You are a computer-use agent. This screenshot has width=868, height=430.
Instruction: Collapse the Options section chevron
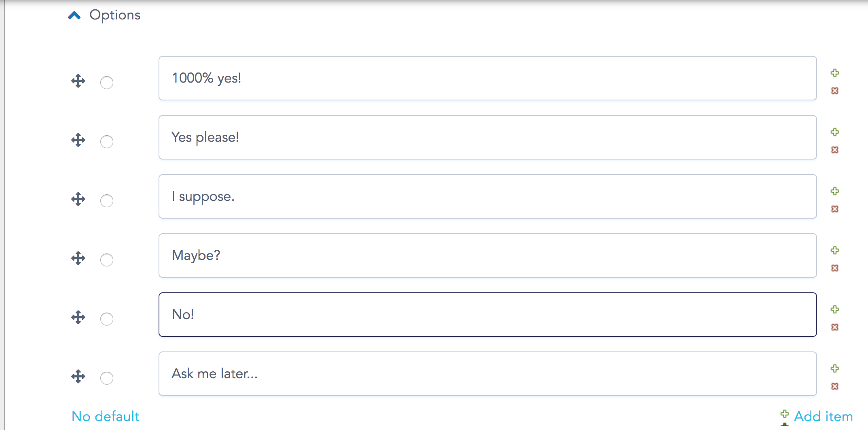74,15
